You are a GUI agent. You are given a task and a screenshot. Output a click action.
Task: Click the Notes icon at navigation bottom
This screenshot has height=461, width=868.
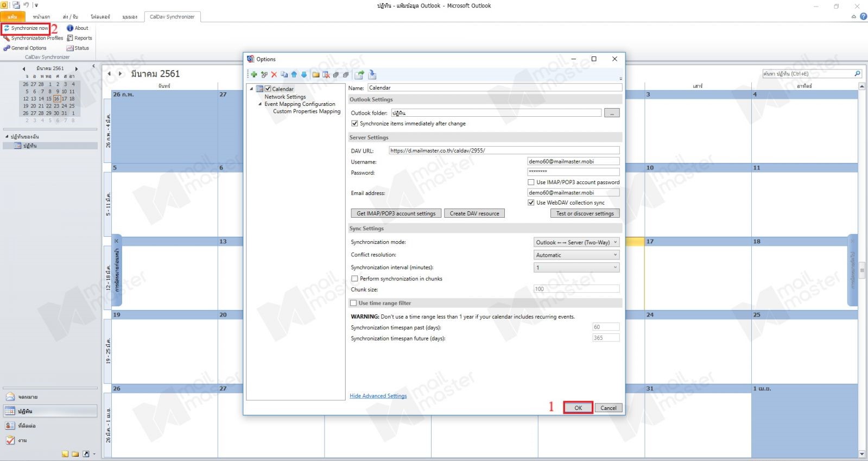[65, 454]
